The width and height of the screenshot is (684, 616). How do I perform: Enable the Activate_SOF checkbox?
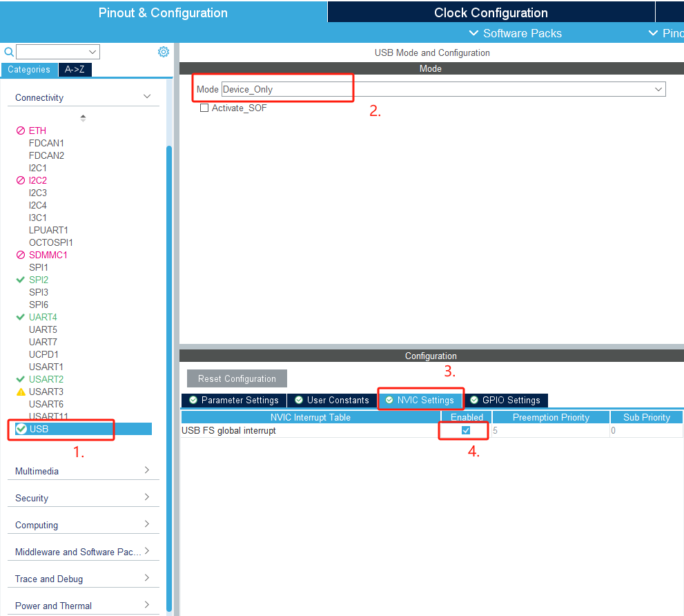tap(204, 108)
